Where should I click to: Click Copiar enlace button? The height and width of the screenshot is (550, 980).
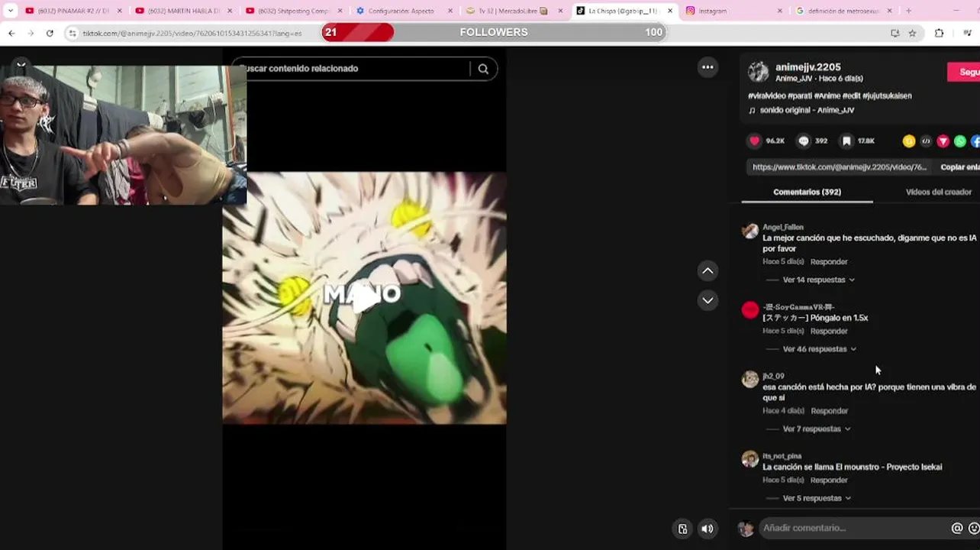(960, 167)
